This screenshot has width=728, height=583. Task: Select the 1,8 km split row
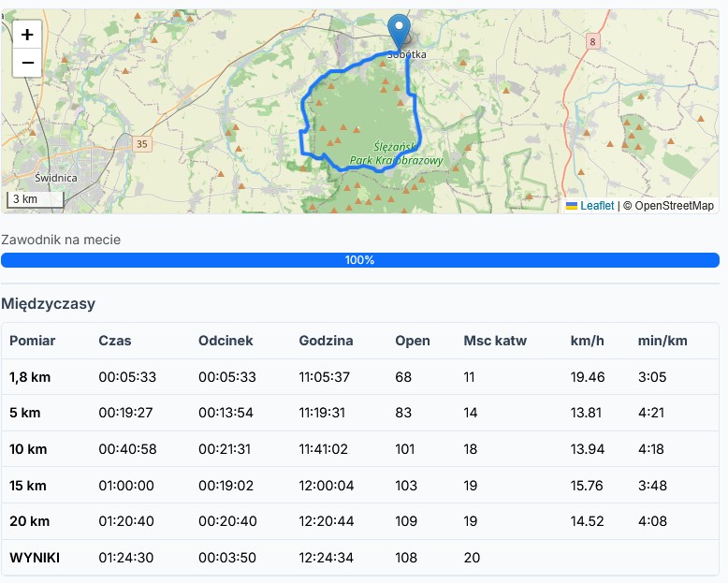click(360, 377)
